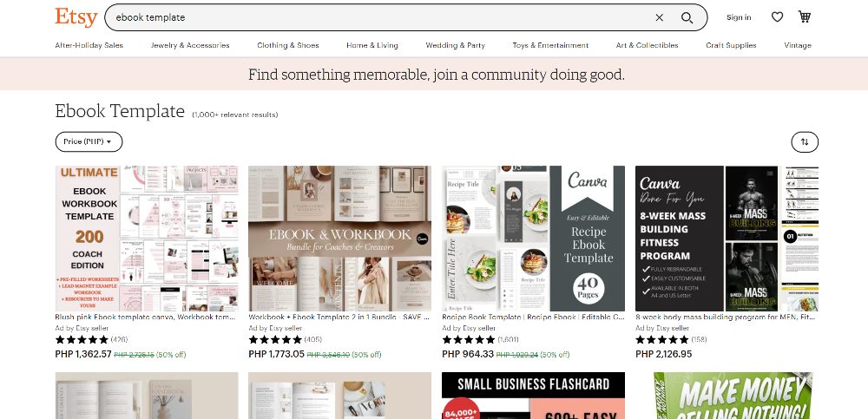The height and width of the screenshot is (419, 868).
Task: Open the Home & Living category menu
Action: coord(372,45)
